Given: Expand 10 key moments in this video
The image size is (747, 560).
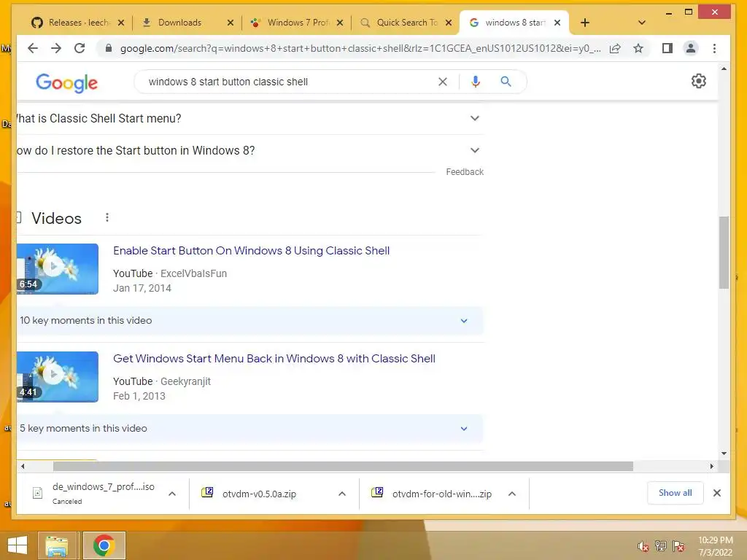Looking at the screenshot, I should (250, 321).
